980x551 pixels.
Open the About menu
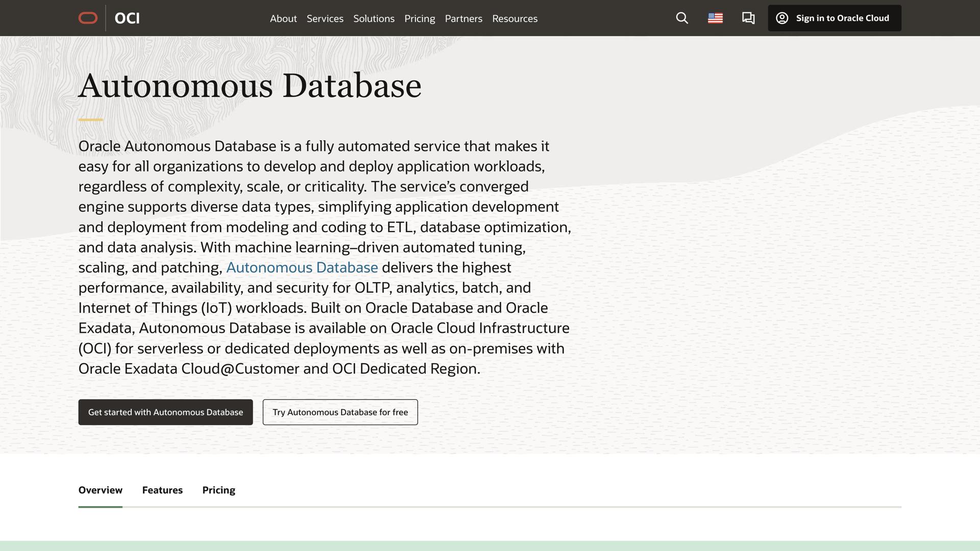click(x=283, y=19)
